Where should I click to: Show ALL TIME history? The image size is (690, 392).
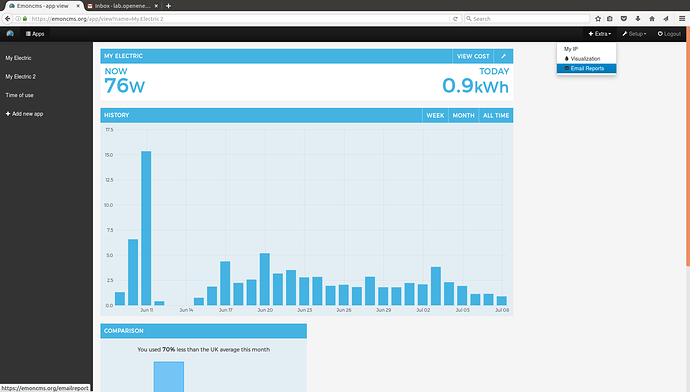496,115
